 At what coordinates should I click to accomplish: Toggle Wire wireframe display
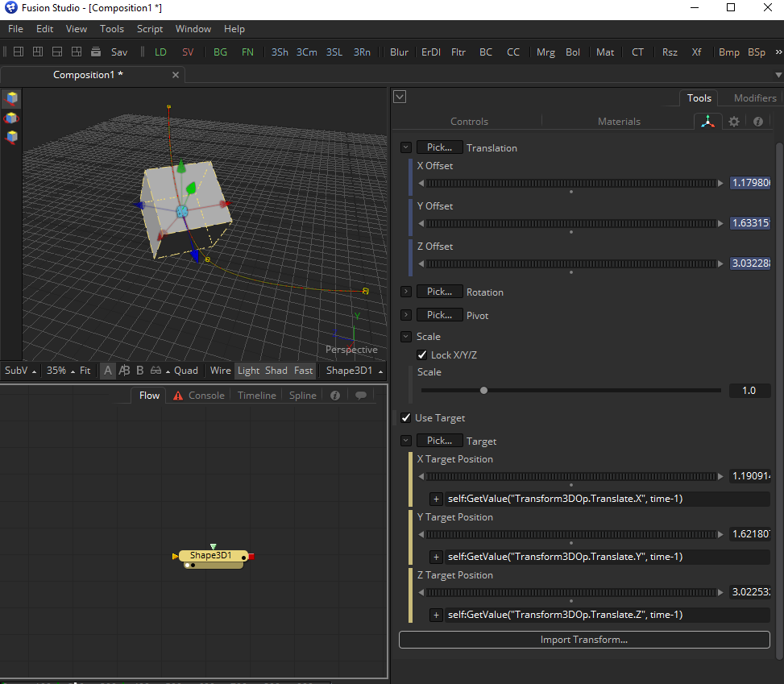221,371
